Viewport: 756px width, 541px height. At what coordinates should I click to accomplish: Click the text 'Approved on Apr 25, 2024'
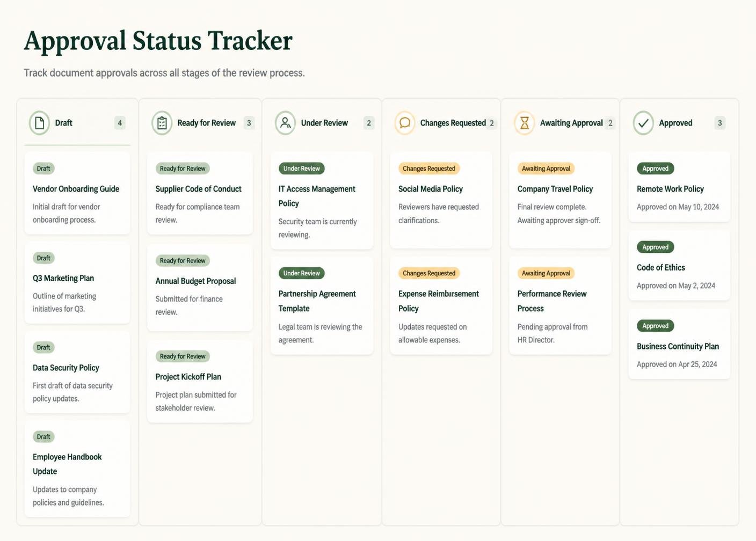point(677,364)
